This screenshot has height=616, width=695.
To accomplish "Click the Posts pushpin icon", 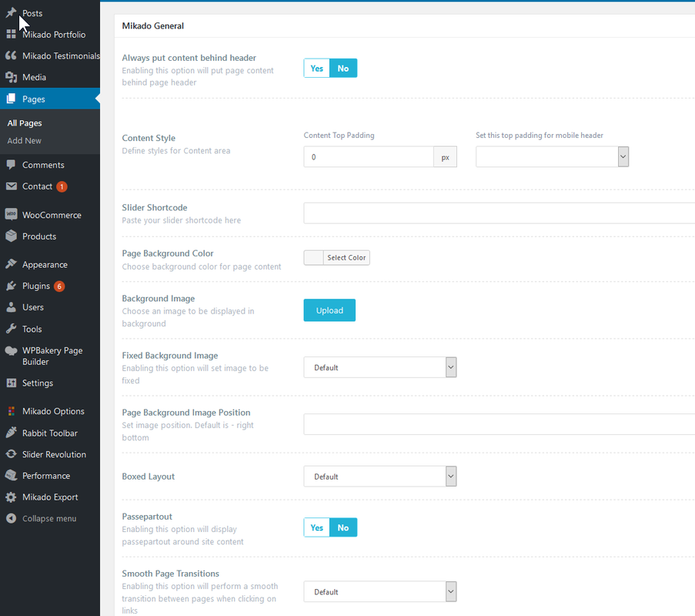I will pos(11,13).
